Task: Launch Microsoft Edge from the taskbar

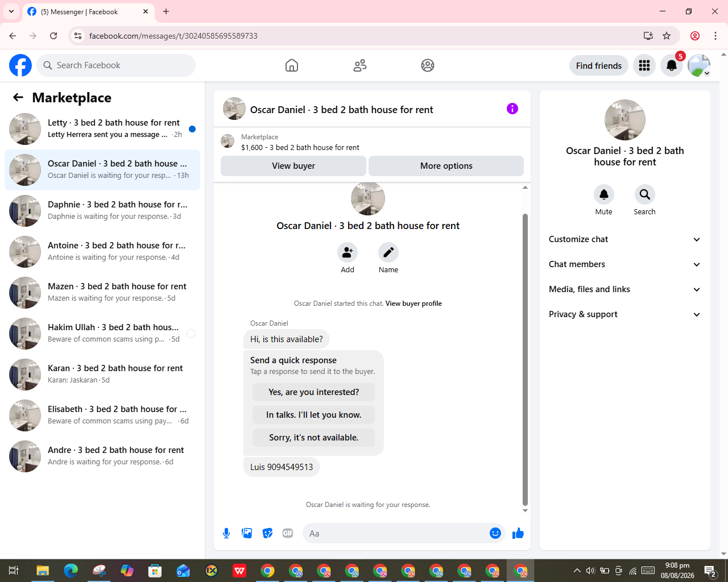Action: [x=71, y=571]
